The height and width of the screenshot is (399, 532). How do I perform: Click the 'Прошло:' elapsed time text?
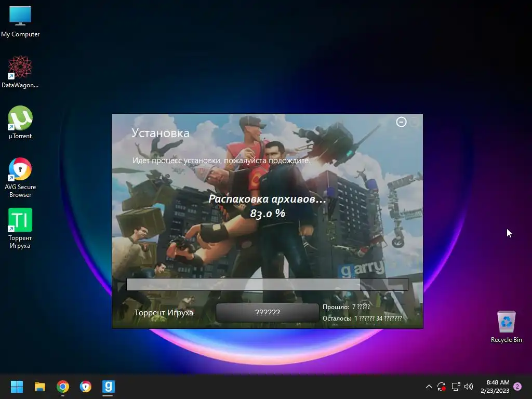(346, 307)
